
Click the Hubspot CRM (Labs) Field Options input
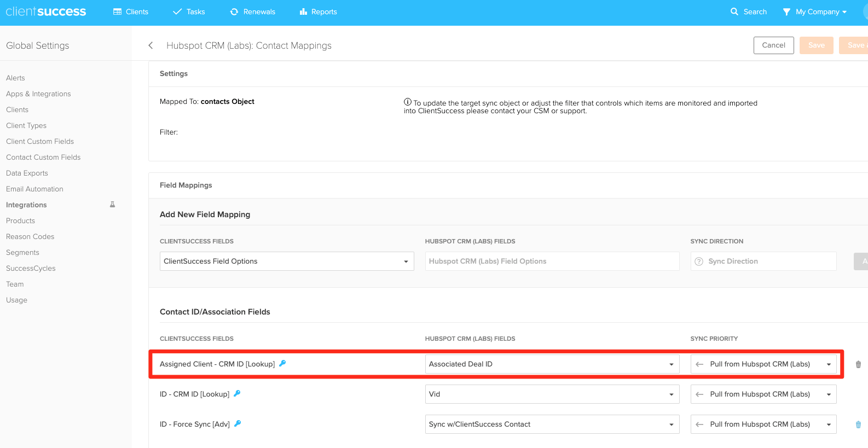tap(552, 261)
